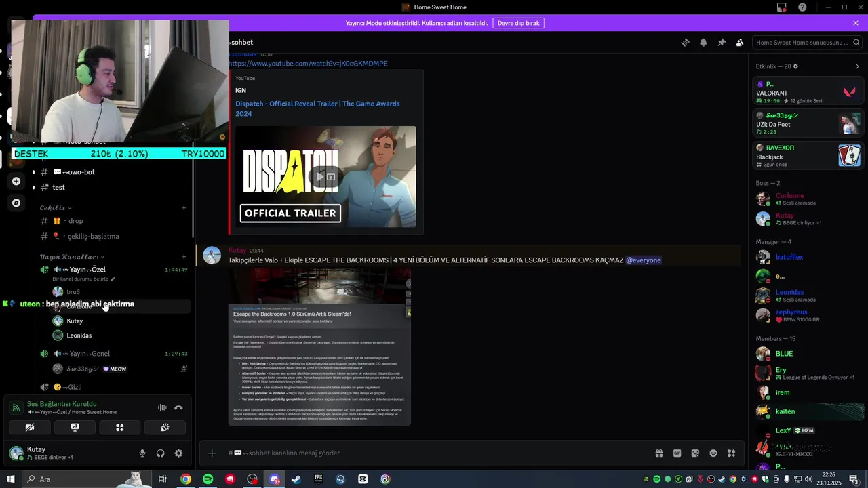Open Spotify from the Windows taskbar

click(x=208, y=479)
